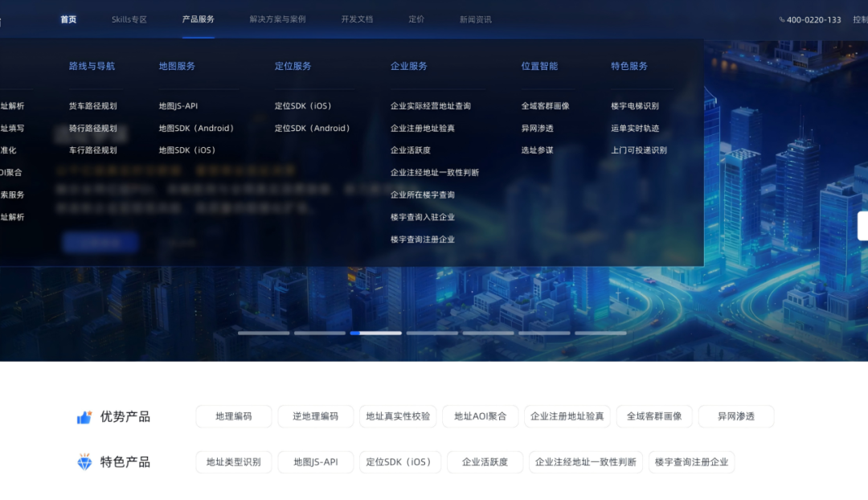
Task: Open 企业活跃度 under 企业服务
Action: pos(410,150)
